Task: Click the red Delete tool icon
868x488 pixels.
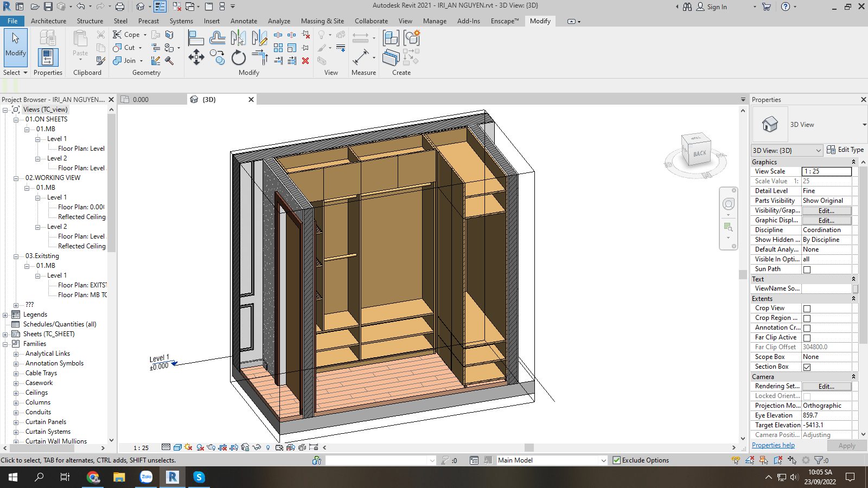Action: pyautogui.click(x=305, y=60)
